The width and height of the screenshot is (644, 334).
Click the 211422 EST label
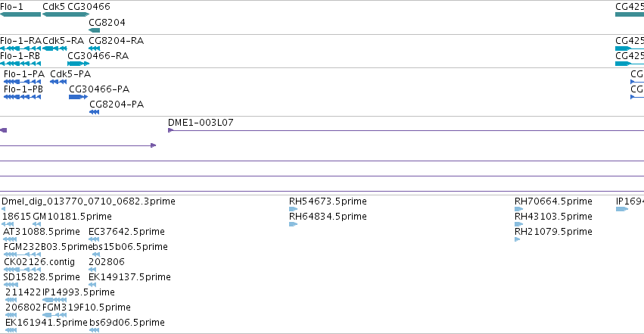[x=23, y=292]
